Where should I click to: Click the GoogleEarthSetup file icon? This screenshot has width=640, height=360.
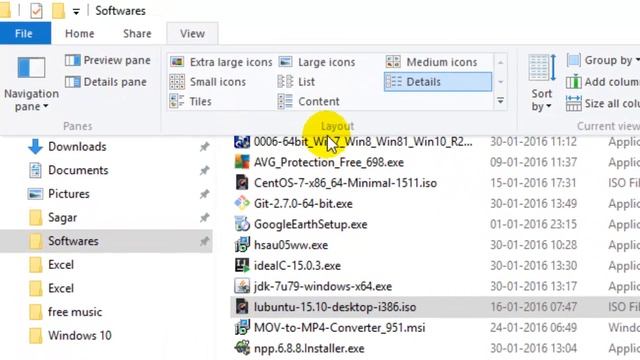coord(242,224)
